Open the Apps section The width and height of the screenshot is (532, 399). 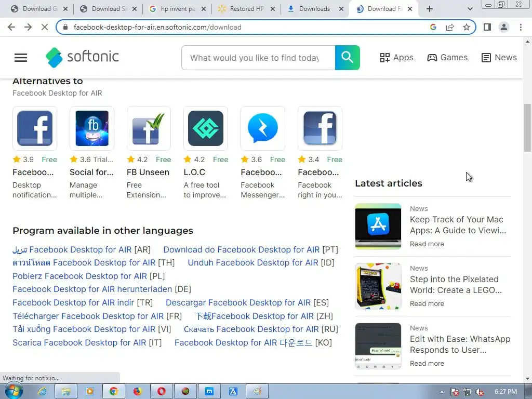[396, 58]
